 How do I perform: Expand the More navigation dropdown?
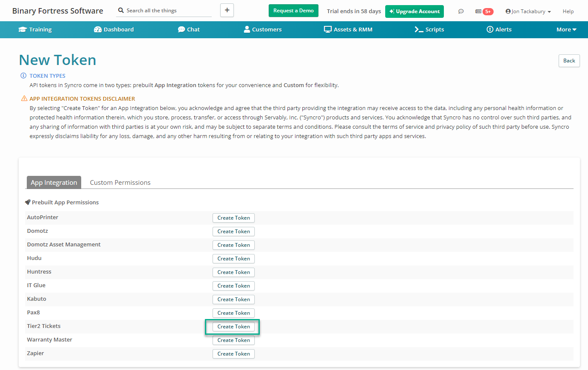pos(566,29)
